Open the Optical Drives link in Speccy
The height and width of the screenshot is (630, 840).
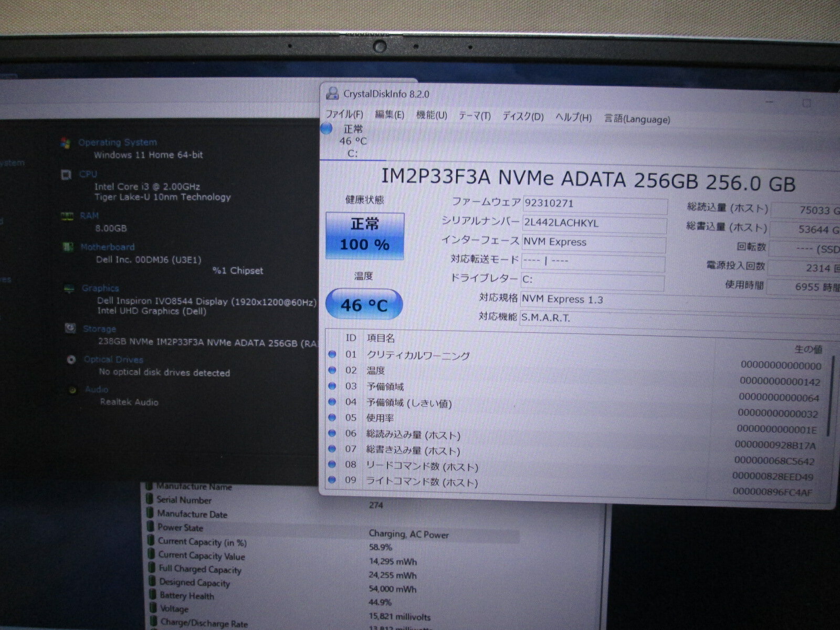pyautogui.click(x=113, y=360)
